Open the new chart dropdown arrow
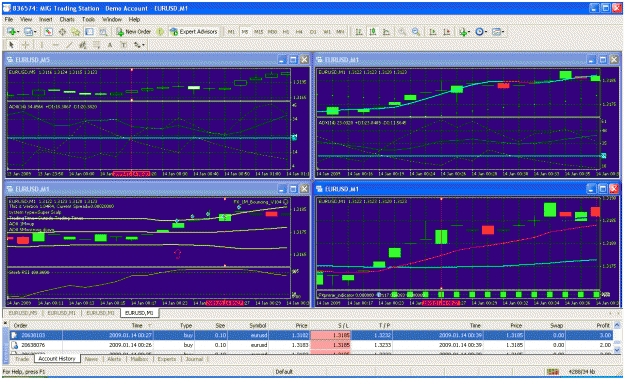This screenshot has height=378, width=625. tap(18, 32)
